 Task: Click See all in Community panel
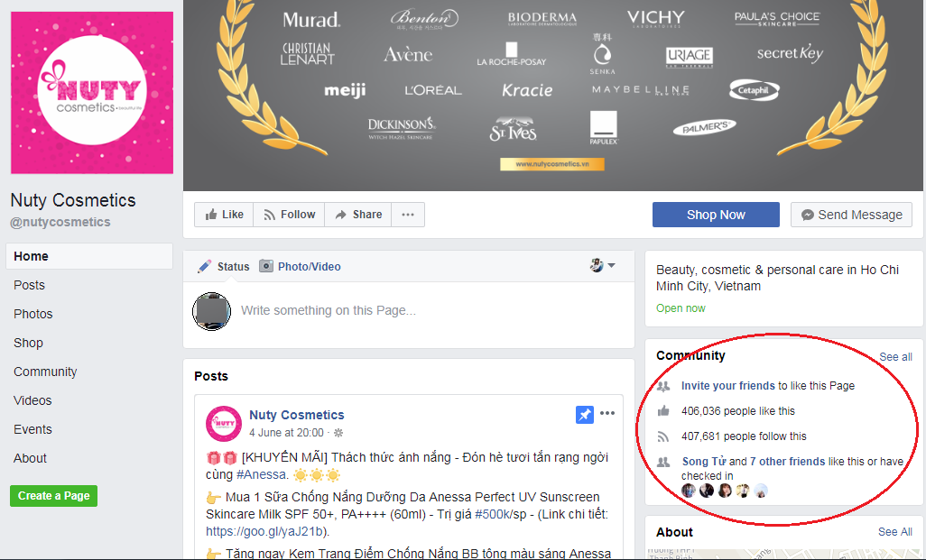895,357
